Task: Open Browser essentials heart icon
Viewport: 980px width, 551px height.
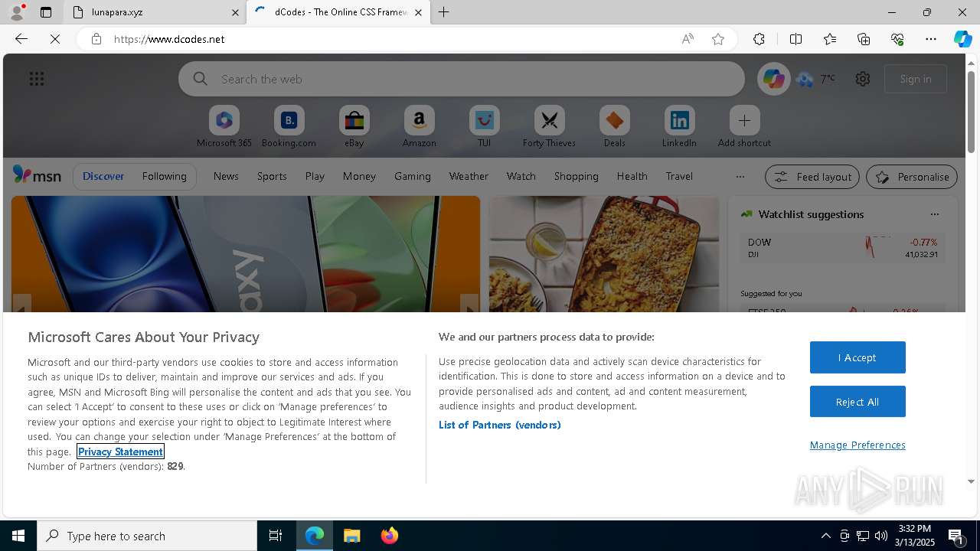Action: 897,39
